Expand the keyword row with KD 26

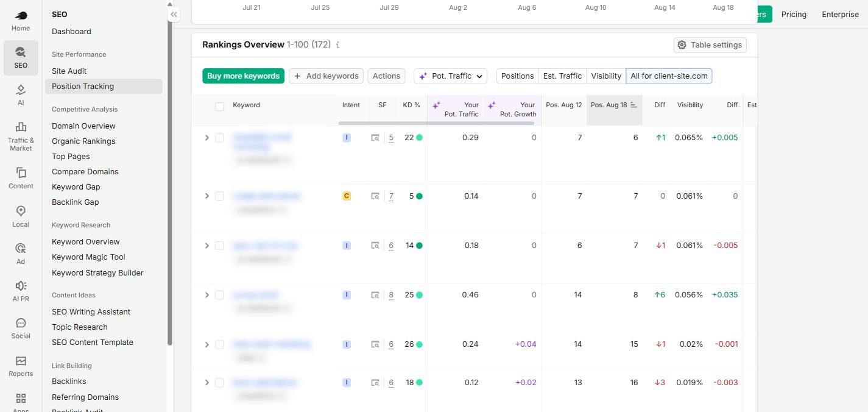pos(206,344)
